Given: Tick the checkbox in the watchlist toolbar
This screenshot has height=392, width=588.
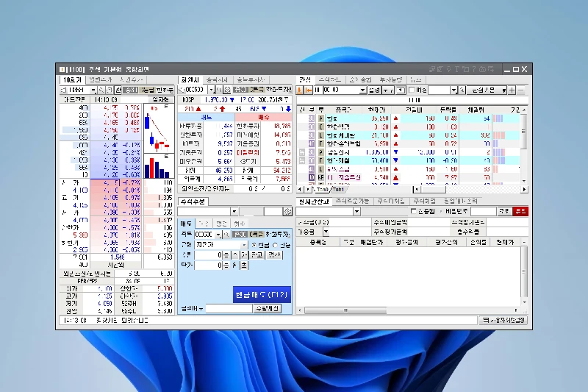Looking at the screenshot, I should coord(412,90).
